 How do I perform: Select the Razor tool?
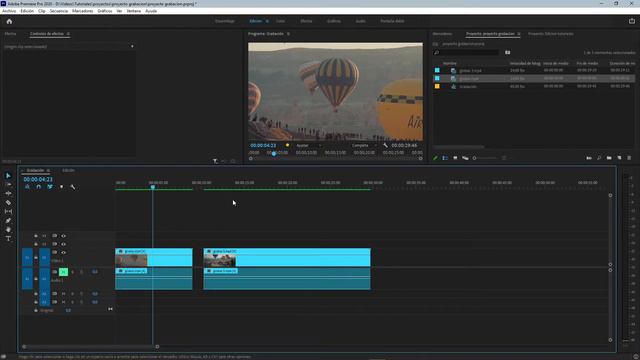pyautogui.click(x=8, y=202)
